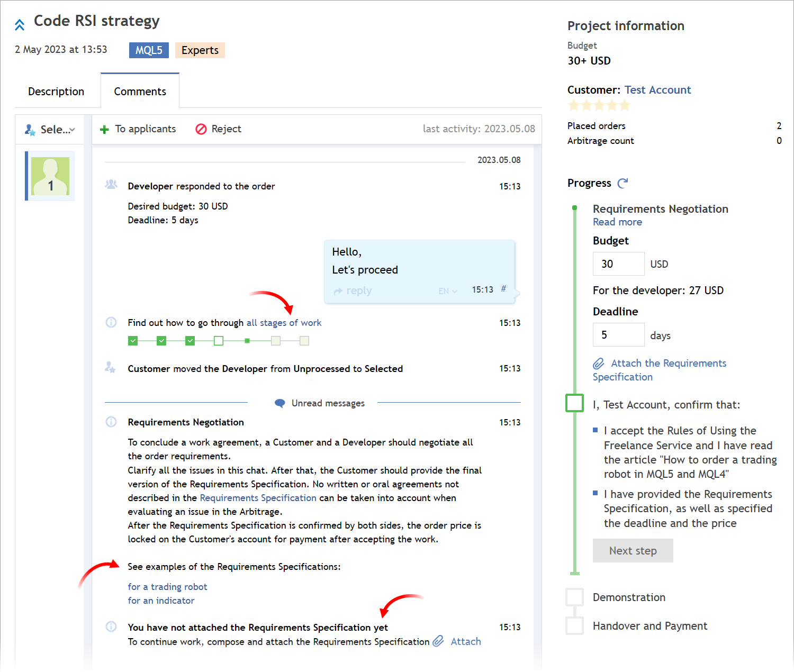The image size is (794, 672).
Task: Check the I, Test Account, confirm checkbox
Action: click(574, 403)
